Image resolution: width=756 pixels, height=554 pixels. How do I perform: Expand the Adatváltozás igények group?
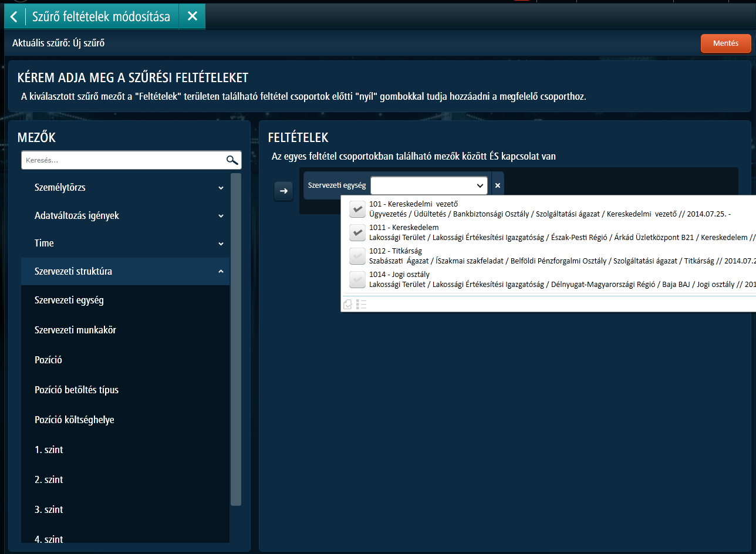(x=221, y=216)
